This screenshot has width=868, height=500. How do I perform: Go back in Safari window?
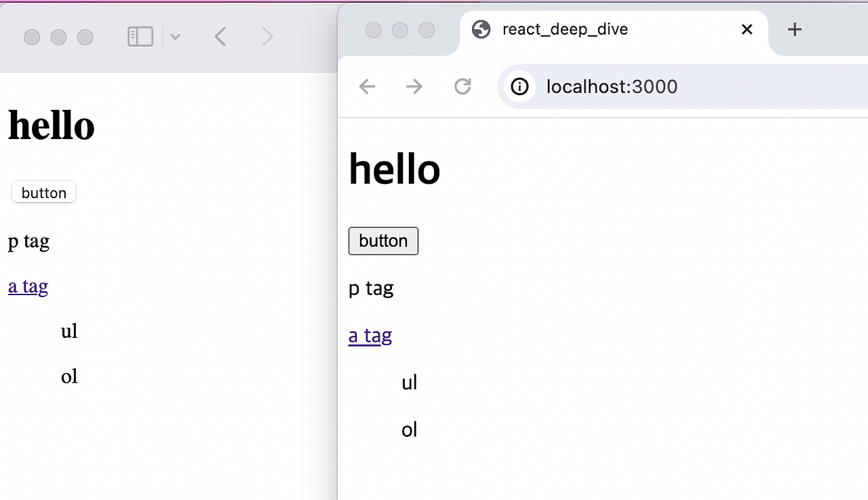220,37
